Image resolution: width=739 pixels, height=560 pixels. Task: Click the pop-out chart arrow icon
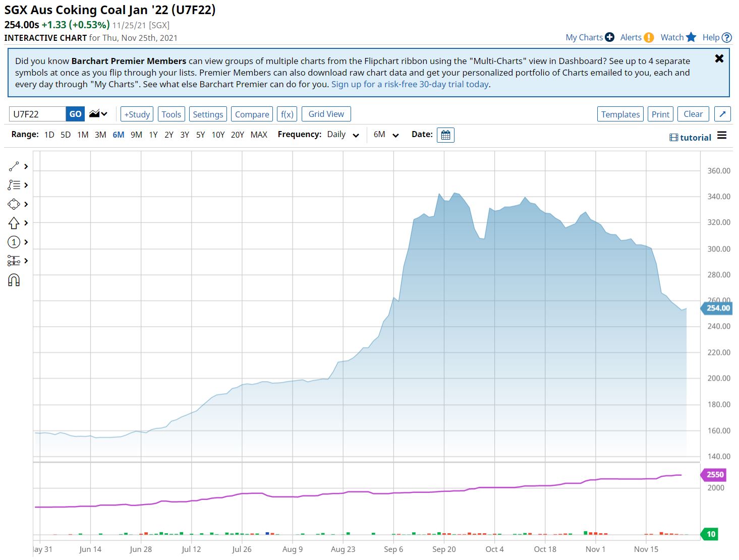pos(722,114)
